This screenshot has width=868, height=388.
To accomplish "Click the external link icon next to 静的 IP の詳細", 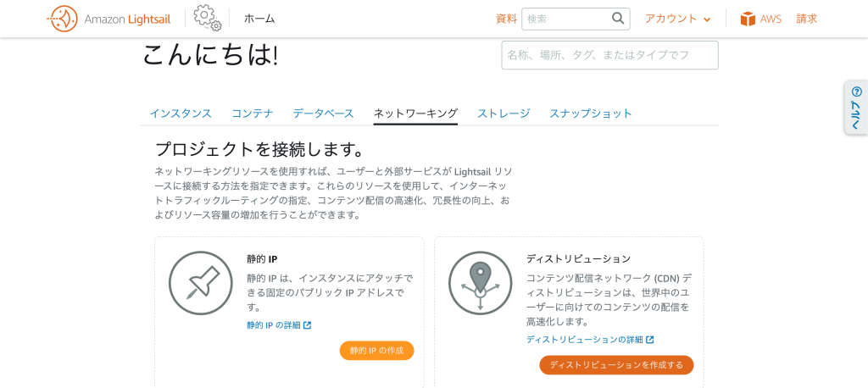I will 308,325.
